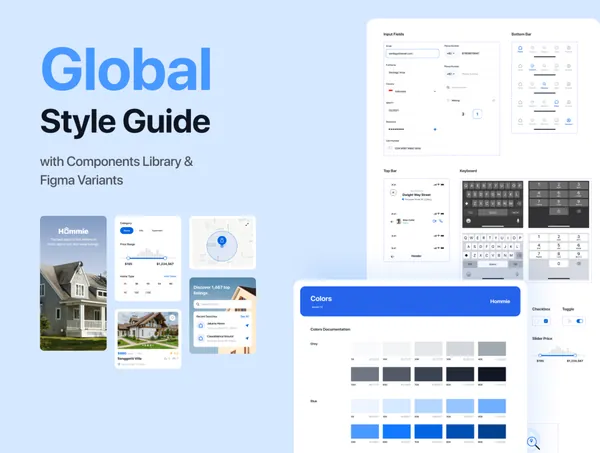Open the +62 country code dropdown

(x=450, y=53)
